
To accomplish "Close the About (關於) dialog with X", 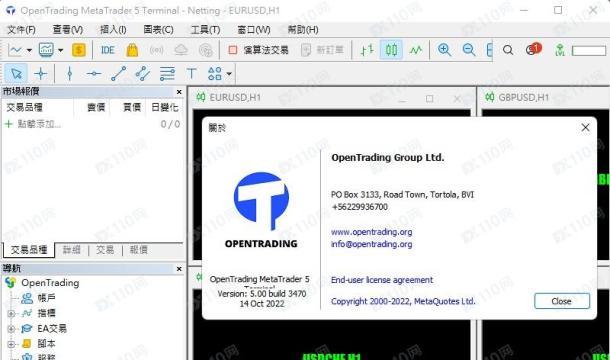I will [585, 127].
